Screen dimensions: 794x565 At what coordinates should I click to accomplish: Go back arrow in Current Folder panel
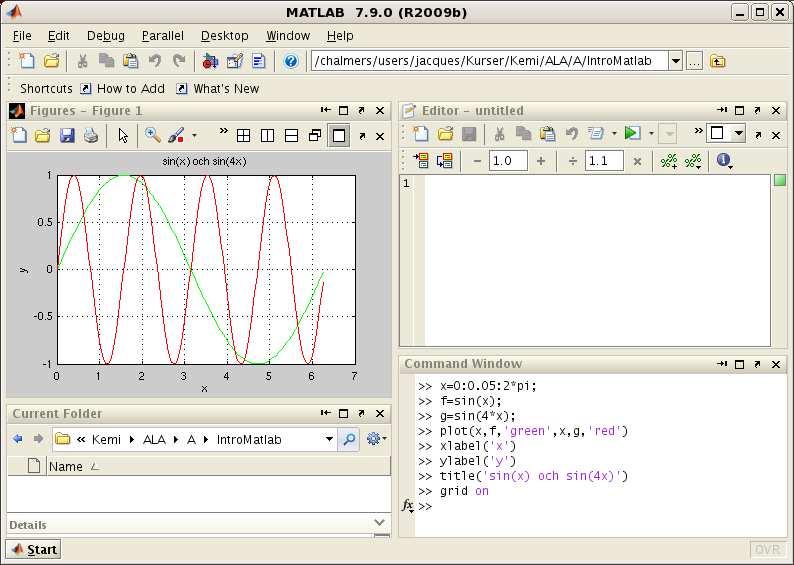(x=18, y=439)
